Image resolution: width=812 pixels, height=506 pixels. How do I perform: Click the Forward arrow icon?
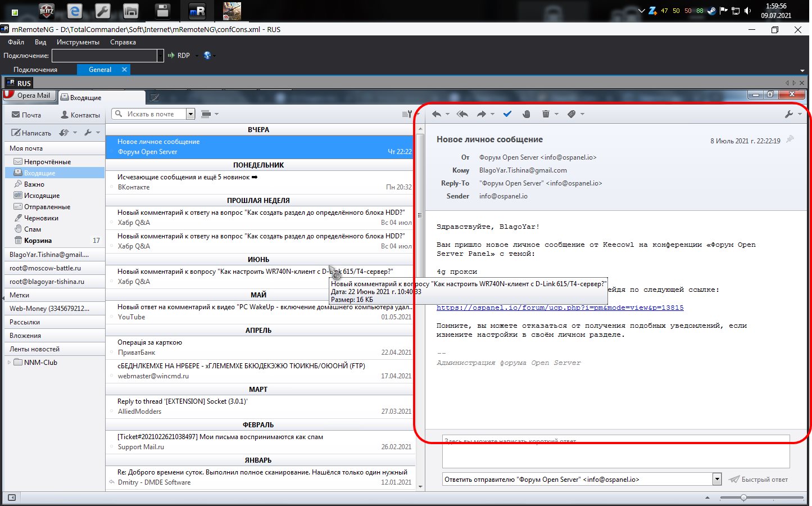click(482, 114)
